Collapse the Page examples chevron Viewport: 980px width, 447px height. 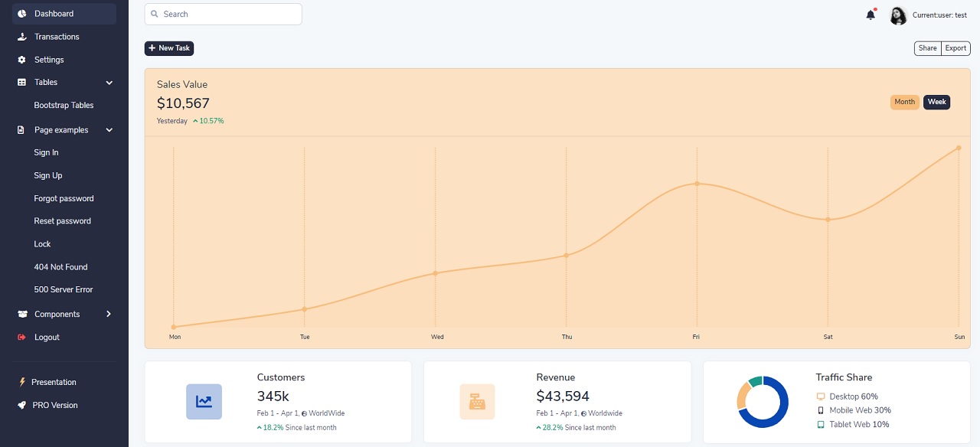[109, 130]
